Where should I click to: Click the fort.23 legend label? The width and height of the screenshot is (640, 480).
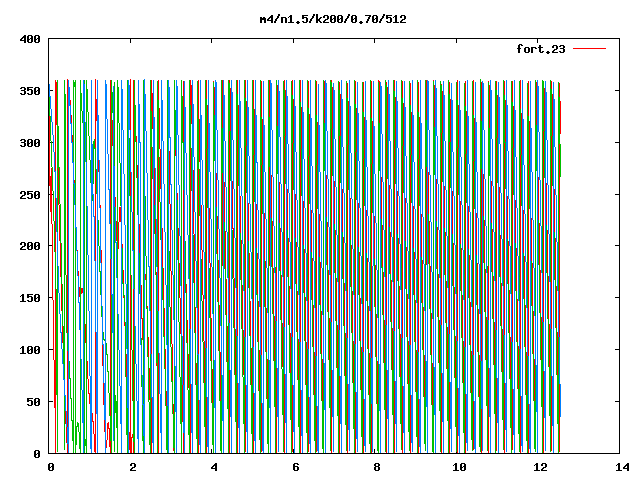[541, 49]
